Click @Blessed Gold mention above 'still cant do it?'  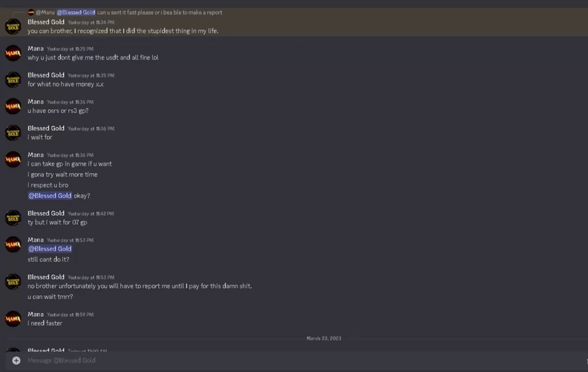pyautogui.click(x=50, y=249)
